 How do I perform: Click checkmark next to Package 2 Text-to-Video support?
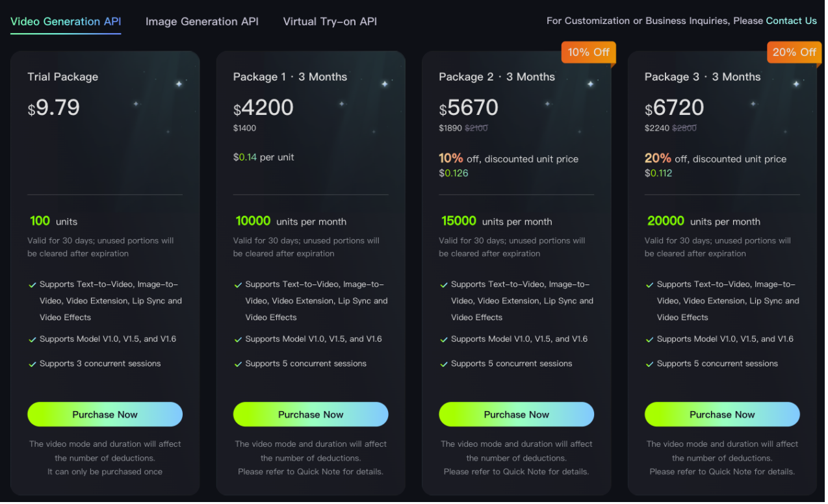coord(444,285)
